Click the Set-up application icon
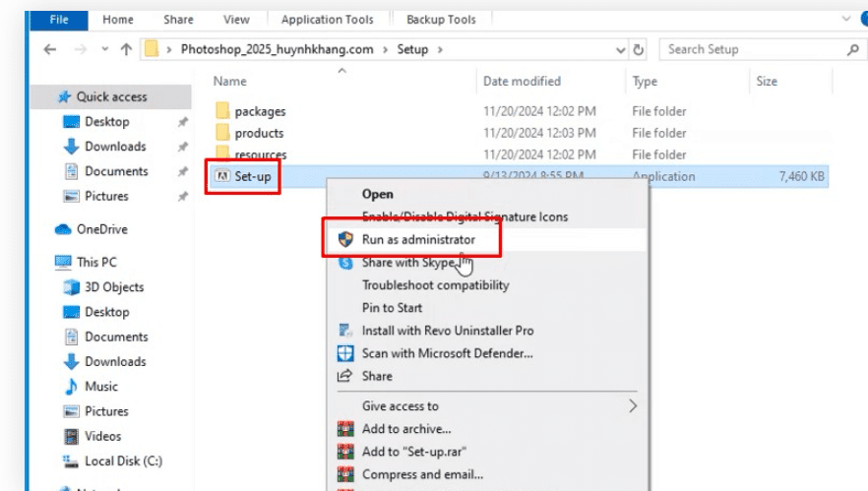 [x=221, y=177]
